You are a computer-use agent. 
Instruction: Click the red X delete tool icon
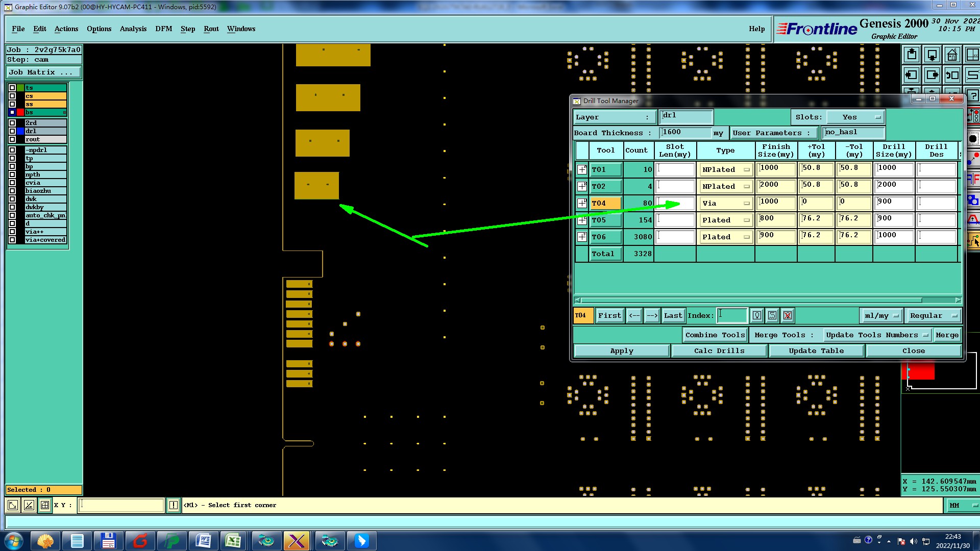[x=788, y=316]
